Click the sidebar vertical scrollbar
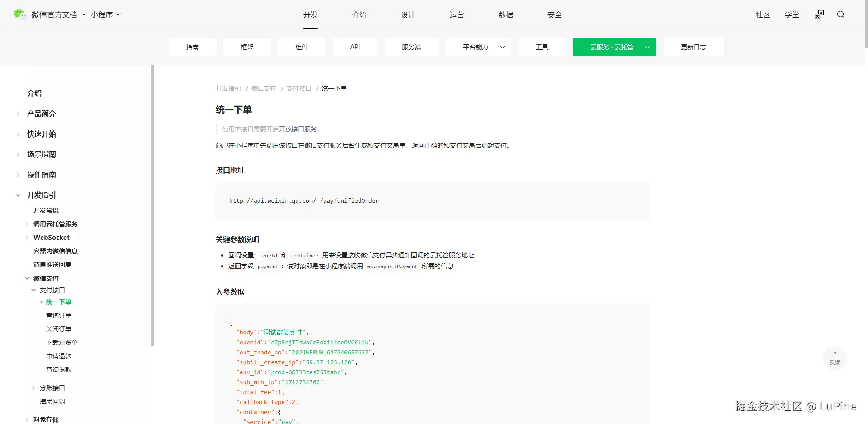 pos(152,206)
